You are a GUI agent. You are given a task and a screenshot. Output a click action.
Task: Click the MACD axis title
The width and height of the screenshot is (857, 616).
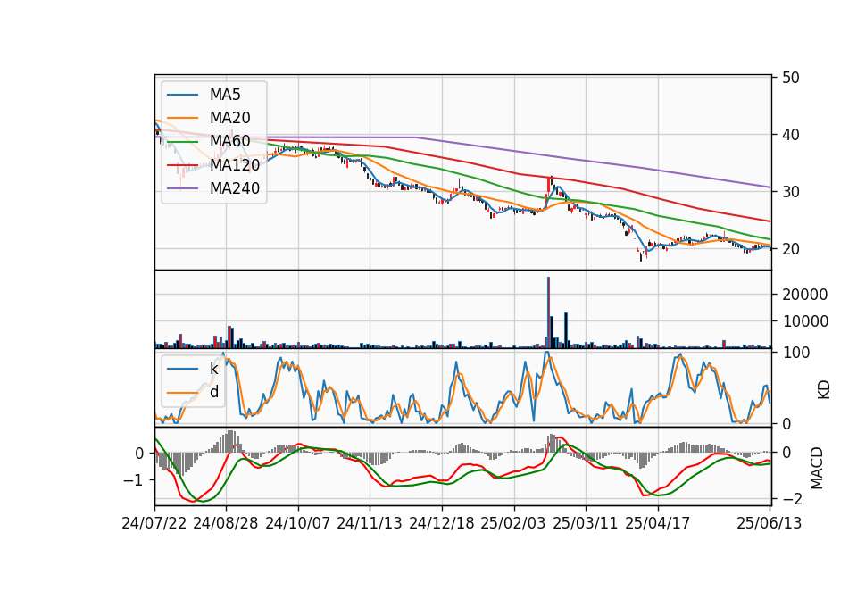coord(816,468)
